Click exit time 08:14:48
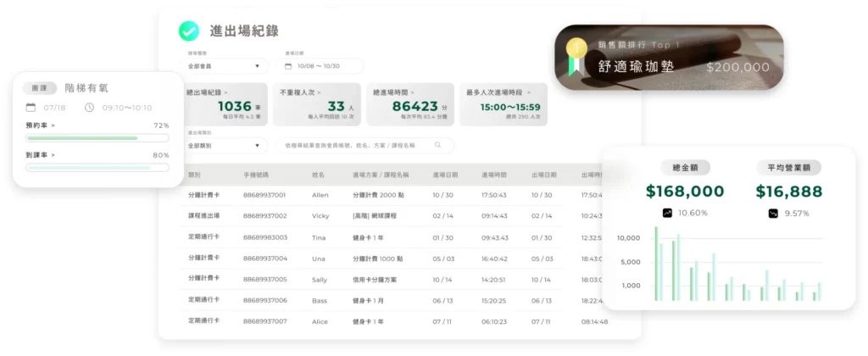The width and height of the screenshot is (868, 356). (594, 322)
